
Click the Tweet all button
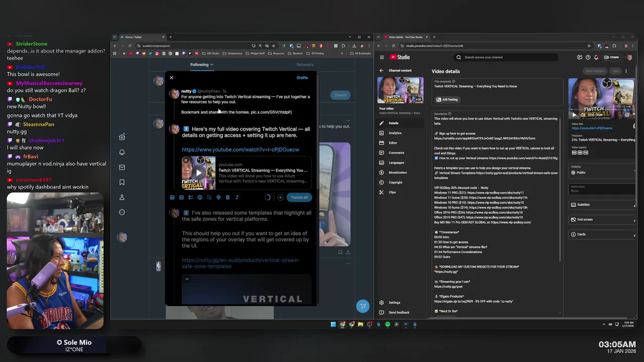pos(299,198)
